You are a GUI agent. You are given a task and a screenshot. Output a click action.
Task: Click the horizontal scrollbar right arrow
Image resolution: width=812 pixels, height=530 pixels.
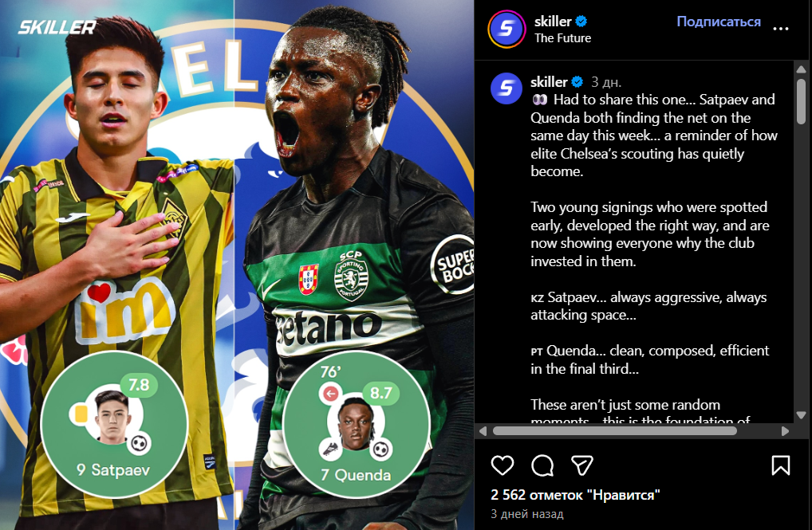[x=785, y=430]
